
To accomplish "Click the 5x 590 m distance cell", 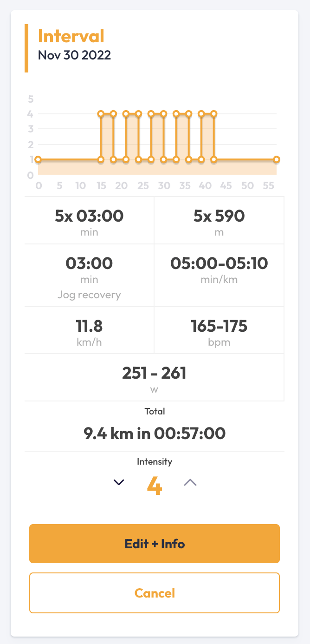I will (219, 221).
